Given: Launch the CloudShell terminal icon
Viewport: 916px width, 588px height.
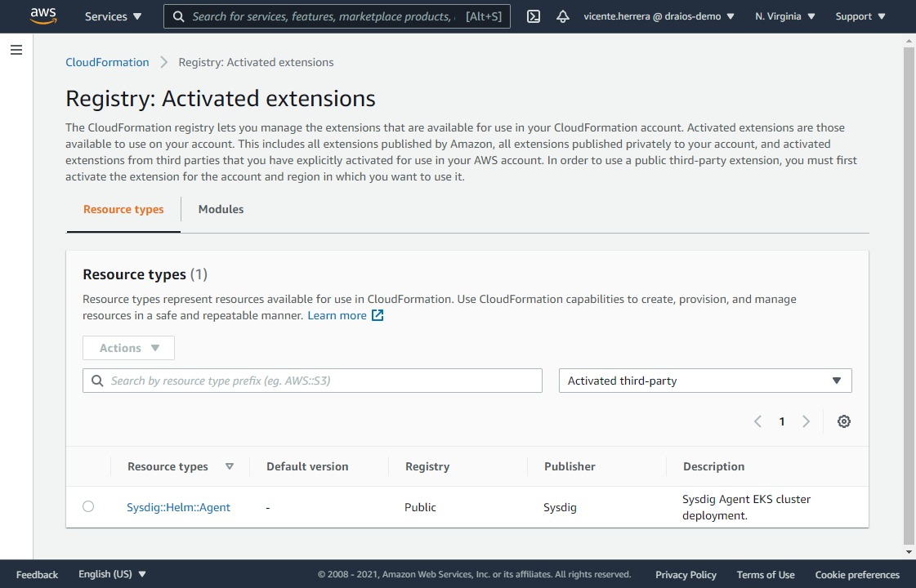Looking at the screenshot, I should pos(534,16).
